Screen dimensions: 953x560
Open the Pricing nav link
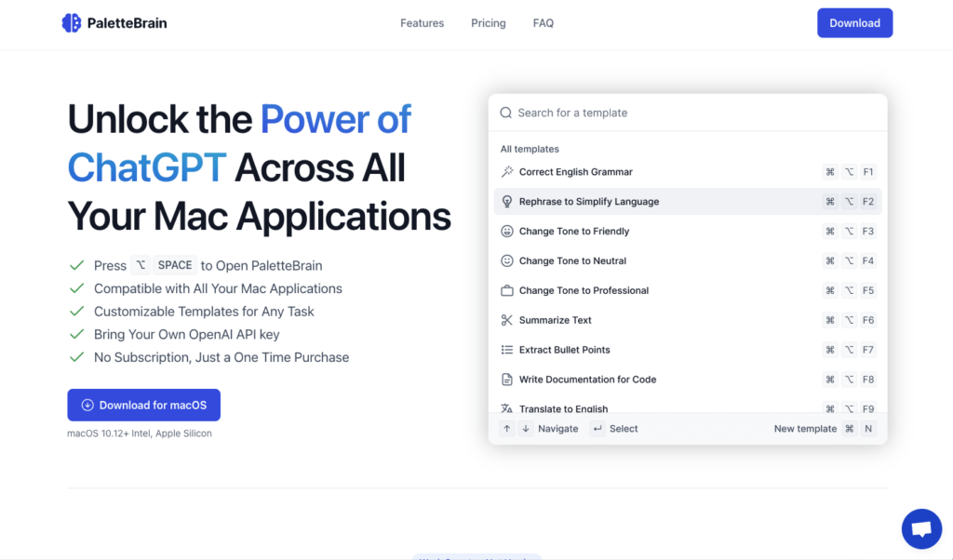pyautogui.click(x=488, y=23)
